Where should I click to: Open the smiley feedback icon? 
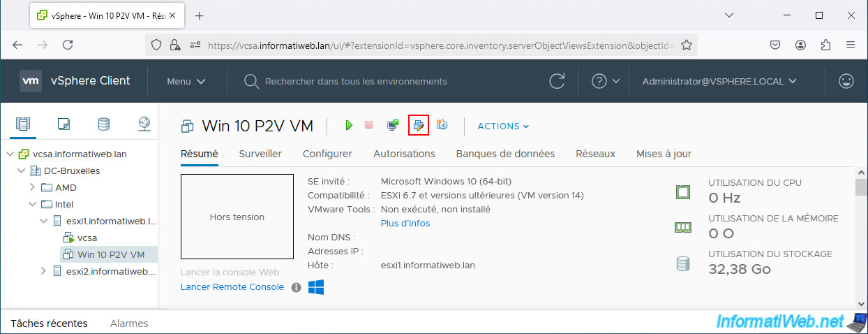click(x=846, y=81)
